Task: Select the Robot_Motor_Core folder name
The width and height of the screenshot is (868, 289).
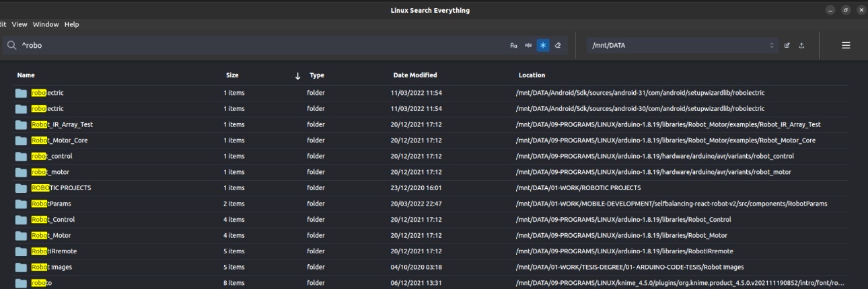Action: pyautogui.click(x=59, y=140)
